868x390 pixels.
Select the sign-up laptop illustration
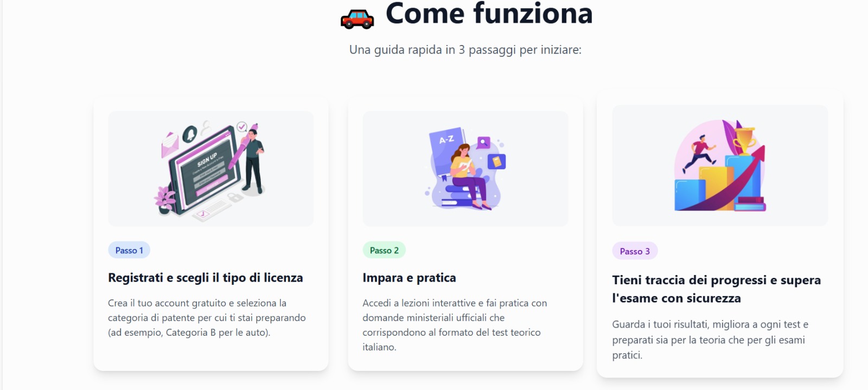(210, 169)
